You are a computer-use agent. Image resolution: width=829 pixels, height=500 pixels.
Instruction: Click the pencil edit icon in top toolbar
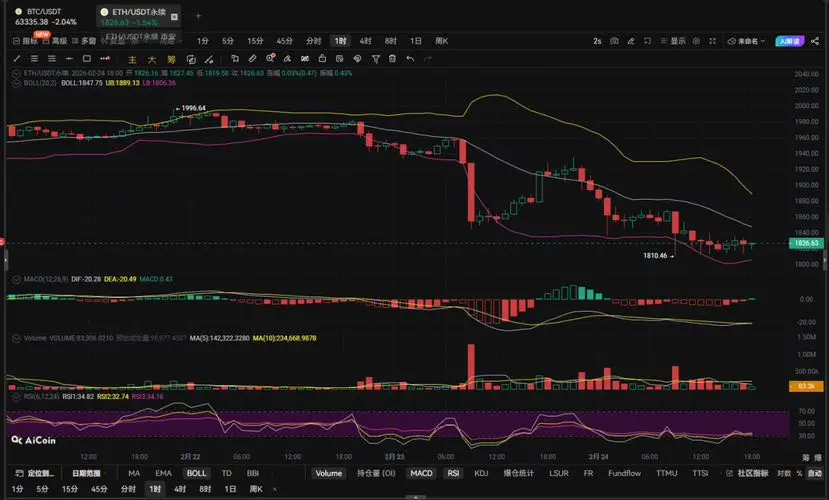pos(631,41)
